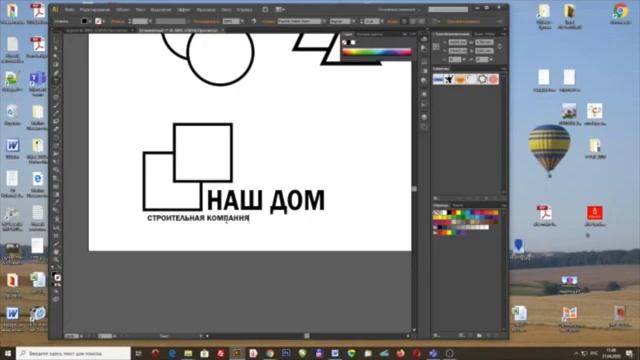Image resolution: width=640 pixels, height=360 pixels.
Task: Open the stroke weight dropdown
Action: coord(151,21)
